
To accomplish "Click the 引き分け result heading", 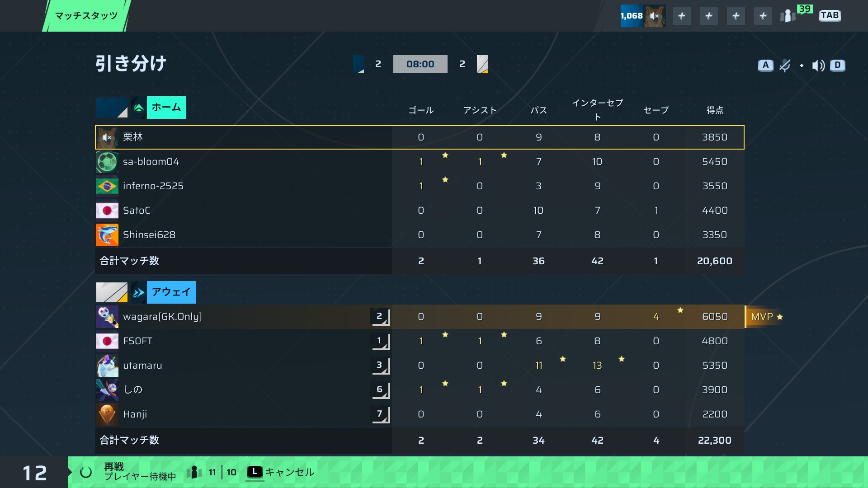I will click(x=131, y=64).
